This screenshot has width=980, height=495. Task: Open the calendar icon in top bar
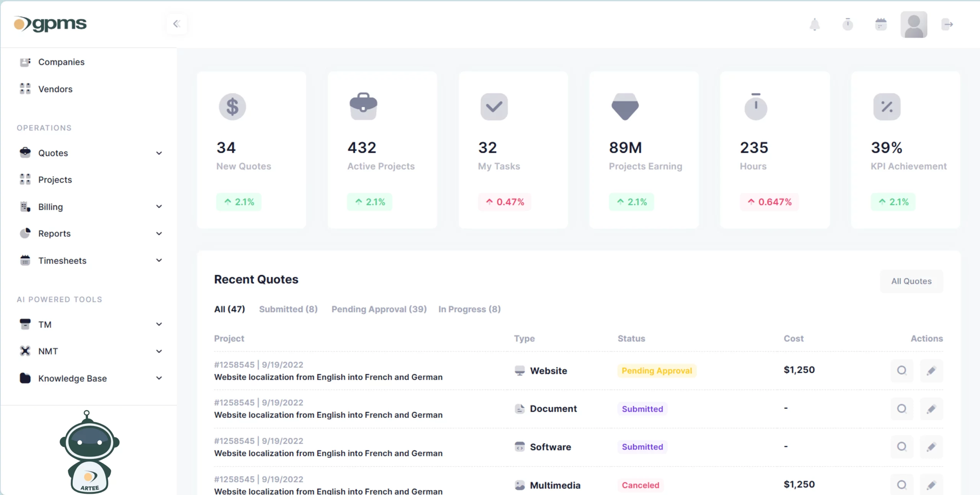[880, 24]
